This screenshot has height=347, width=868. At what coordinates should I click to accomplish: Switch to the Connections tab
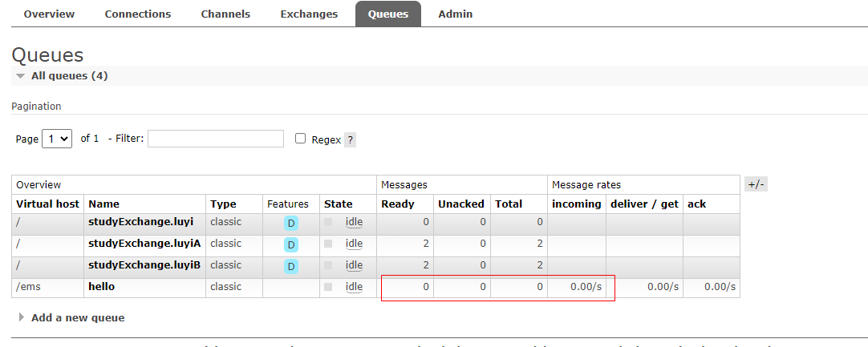tap(138, 14)
